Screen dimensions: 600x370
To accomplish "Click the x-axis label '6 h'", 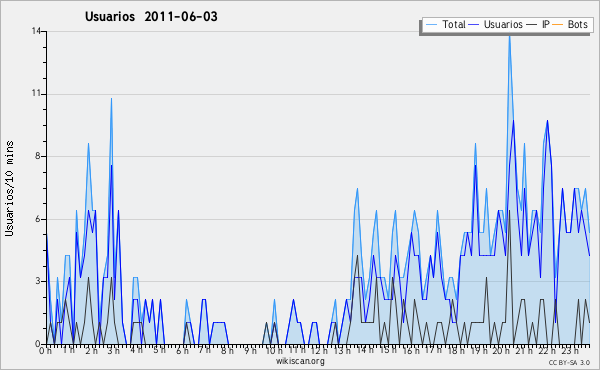I will tap(182, 350).
